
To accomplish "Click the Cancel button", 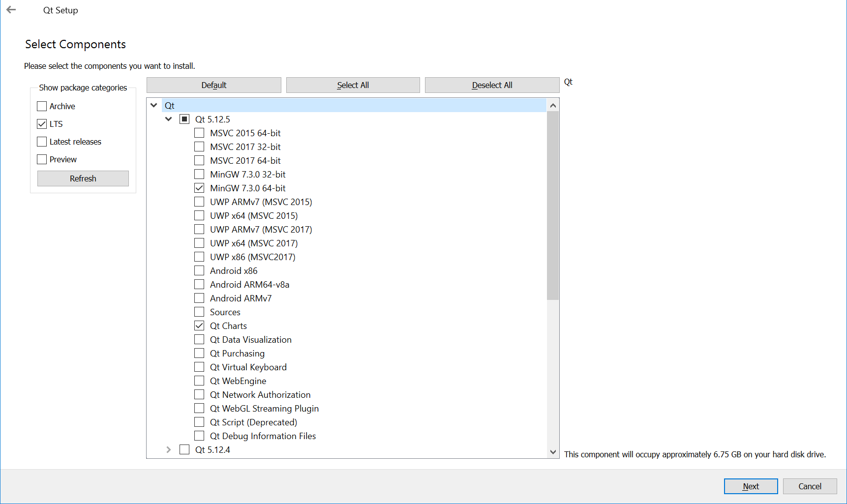I will pos(810,486).
